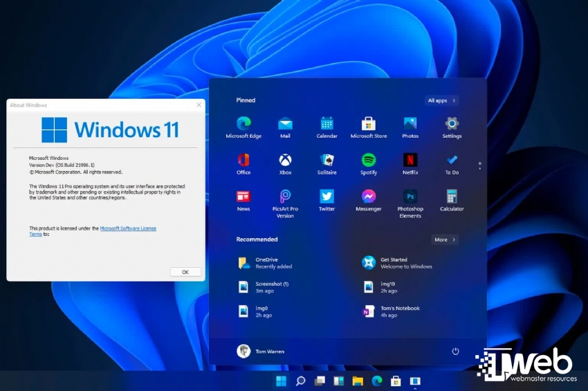Open Edge browser from the taskbar

click(377, 381)
